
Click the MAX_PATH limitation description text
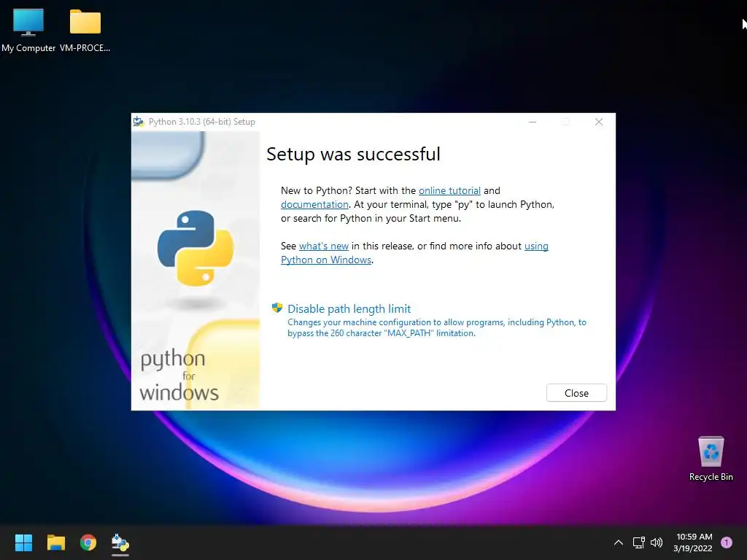(437, 327)
